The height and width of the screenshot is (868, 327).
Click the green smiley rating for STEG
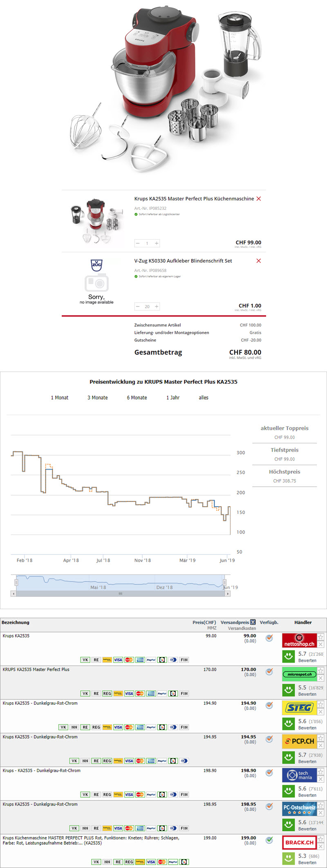(x=289, y=723)
